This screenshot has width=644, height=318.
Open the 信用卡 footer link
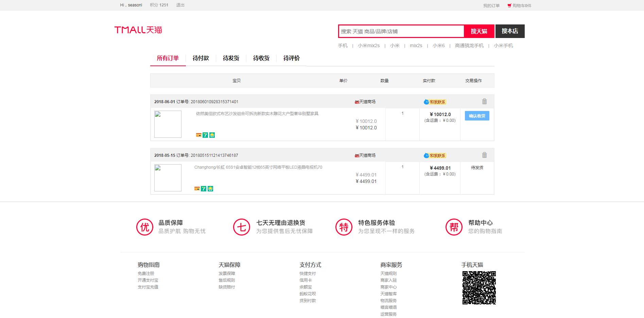[x=306, y=280]
